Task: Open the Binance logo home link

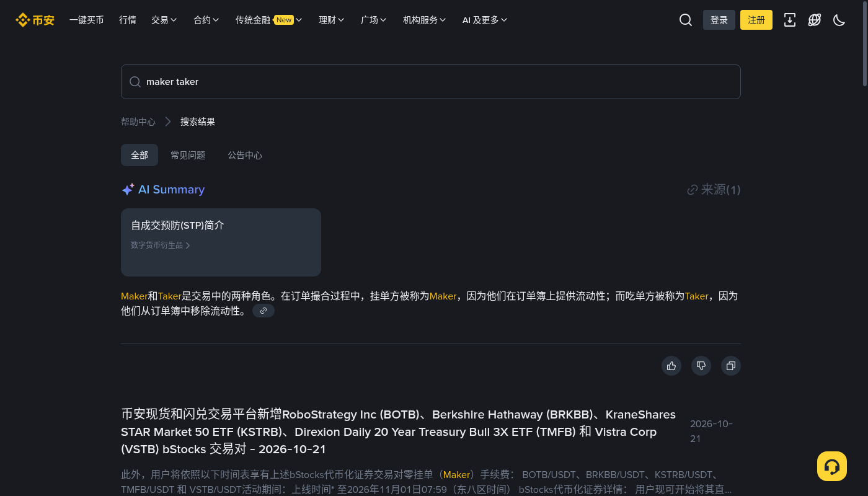Action: pyautogui.click(x=35, y=20)
